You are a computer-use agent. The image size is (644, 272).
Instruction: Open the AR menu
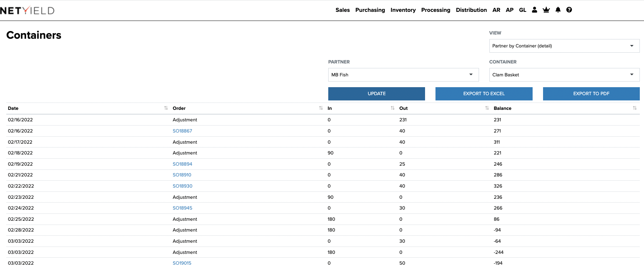tap(496, 10)
